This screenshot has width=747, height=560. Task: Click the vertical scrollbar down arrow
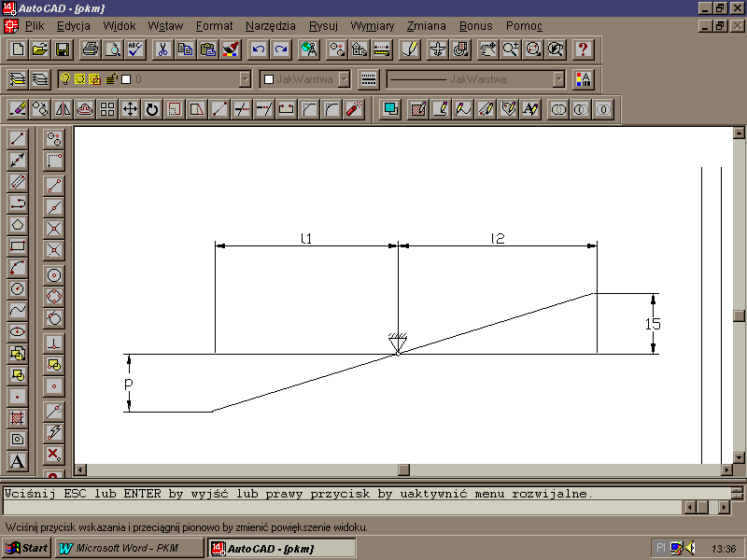739,457
